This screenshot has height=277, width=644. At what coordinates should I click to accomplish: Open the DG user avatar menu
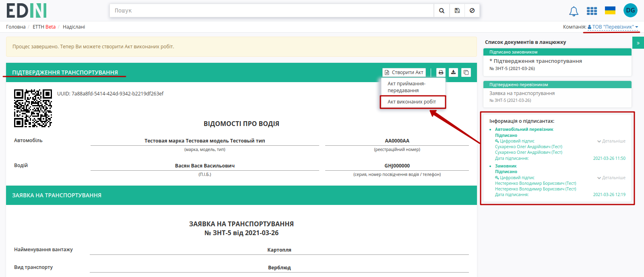tap(630, 10)
